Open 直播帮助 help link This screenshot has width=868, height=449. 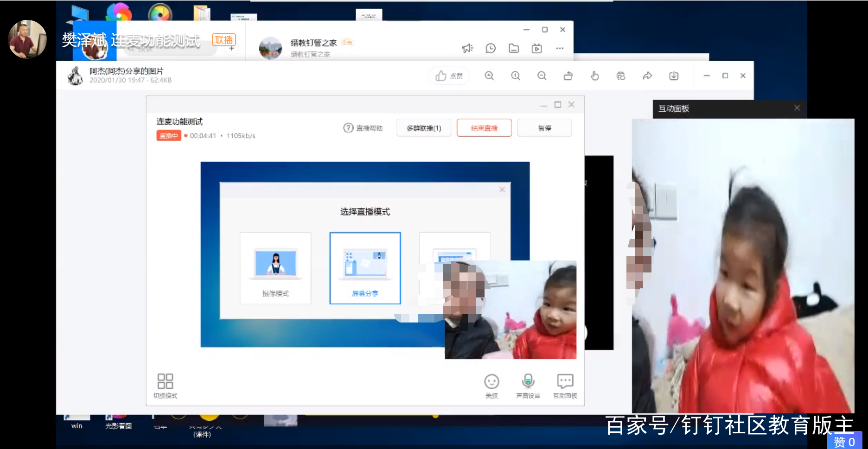363,128
